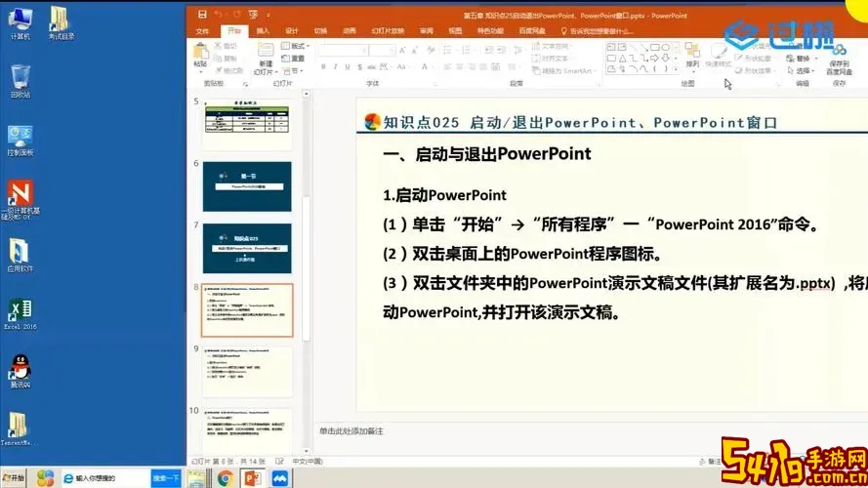This screenshot has width=868, height=488.
Task: Click the Save icon in quick access toolbar
Action: point(202,15)
